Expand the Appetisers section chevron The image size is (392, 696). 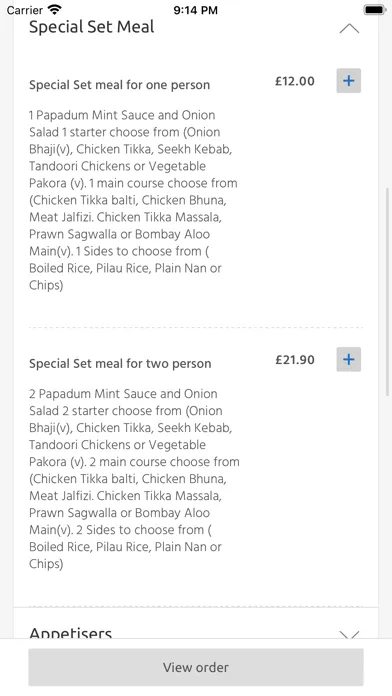[349, 634]
